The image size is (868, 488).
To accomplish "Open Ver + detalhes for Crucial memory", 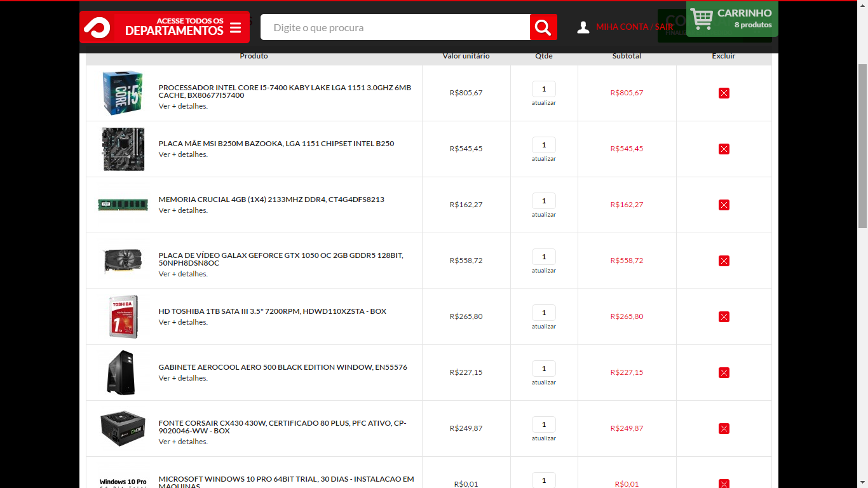I will coord(183,210).
